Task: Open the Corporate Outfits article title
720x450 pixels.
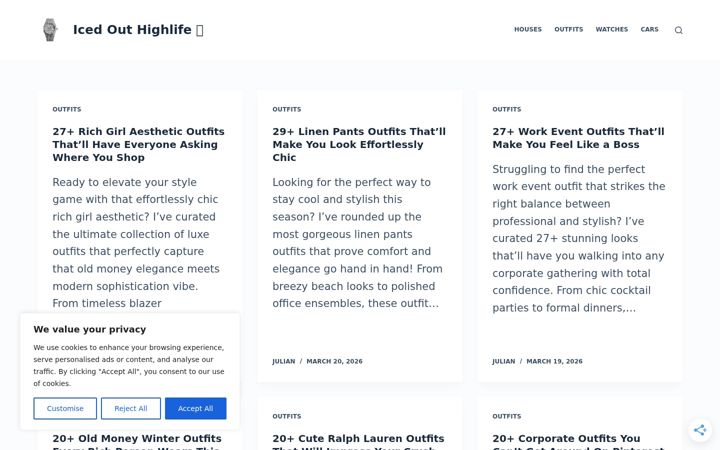Action: point(578,441)
